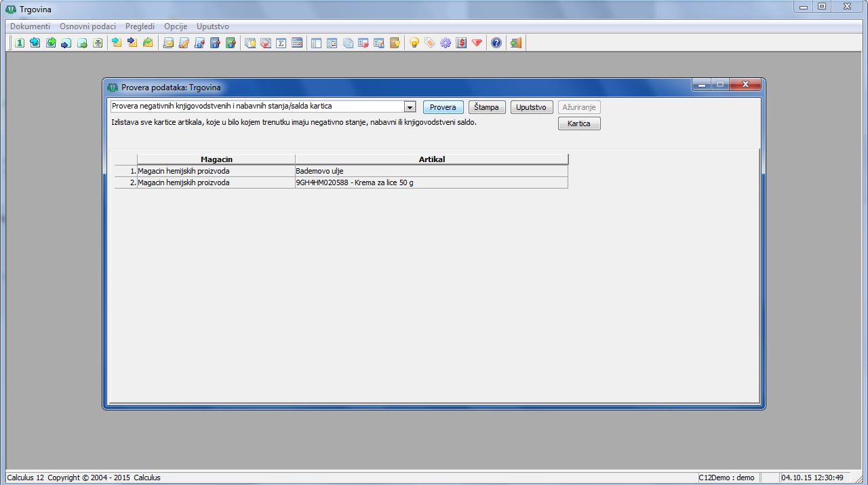
Task: Click the red gem toolbar icon
Action: coord(477,43)
